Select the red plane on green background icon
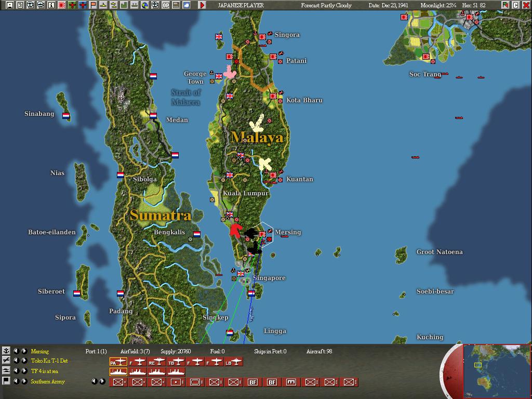The height and width of the screenshot is (399, 532). (72, 5)
